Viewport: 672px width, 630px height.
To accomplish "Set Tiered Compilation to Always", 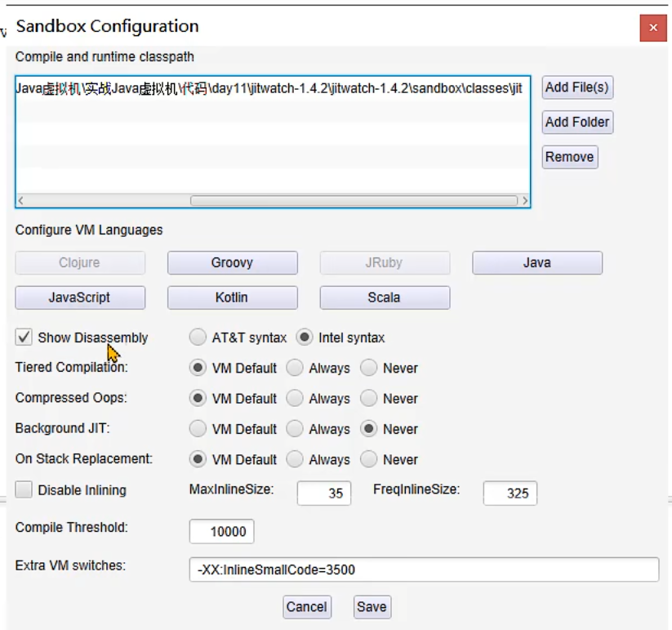I will (295, 369).
